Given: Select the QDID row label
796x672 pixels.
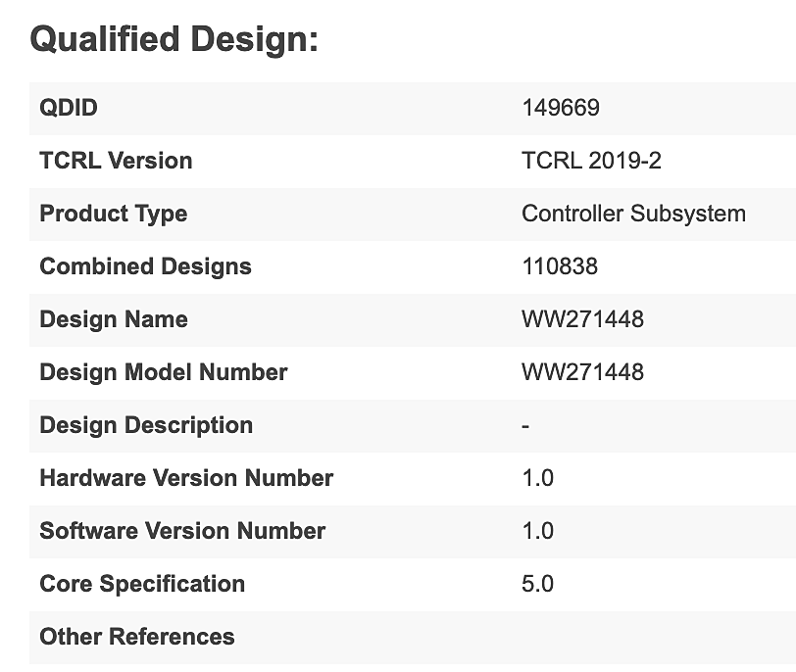Looking at the screenshot, I should [x=69, y=108].
